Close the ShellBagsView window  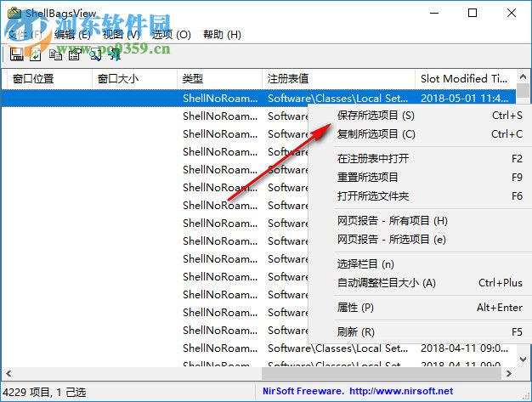[x=512, y=14]
